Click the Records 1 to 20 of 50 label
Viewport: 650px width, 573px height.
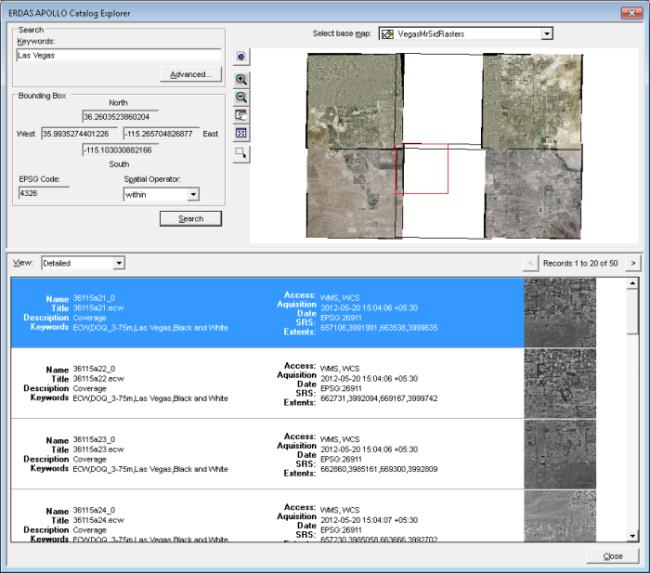click(580, 263)
